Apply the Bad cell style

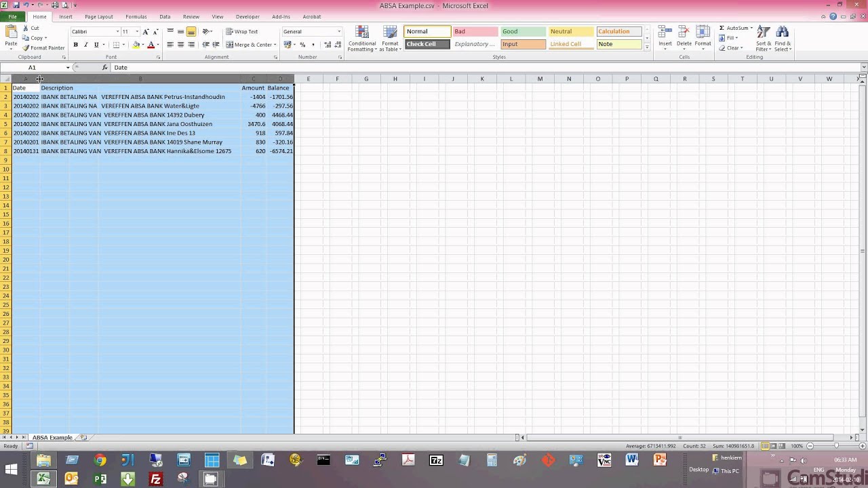475,32
